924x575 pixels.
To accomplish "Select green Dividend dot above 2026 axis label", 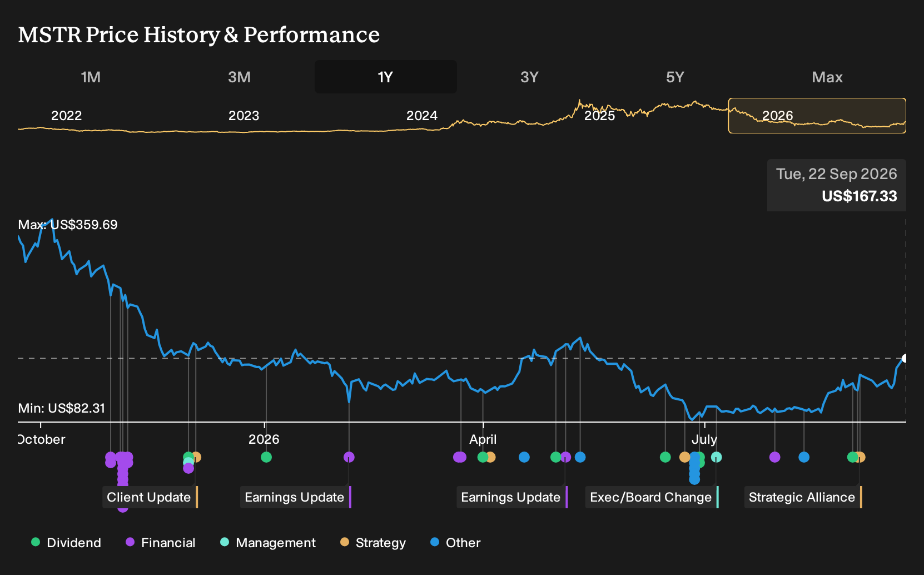I will pos(266,457).
